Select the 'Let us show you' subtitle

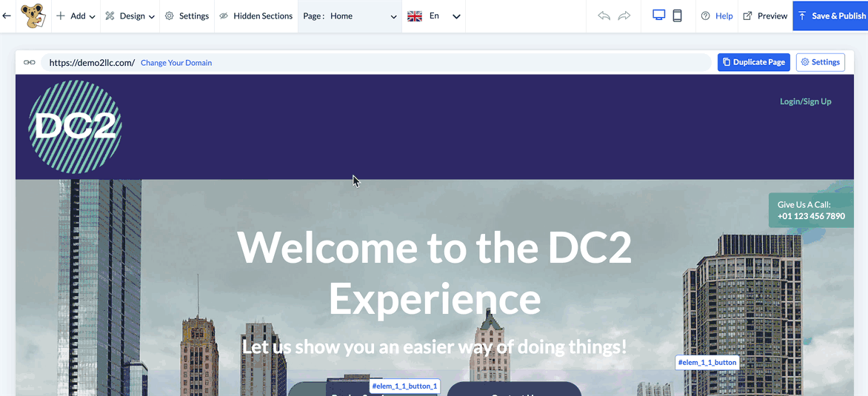point(435,347)
